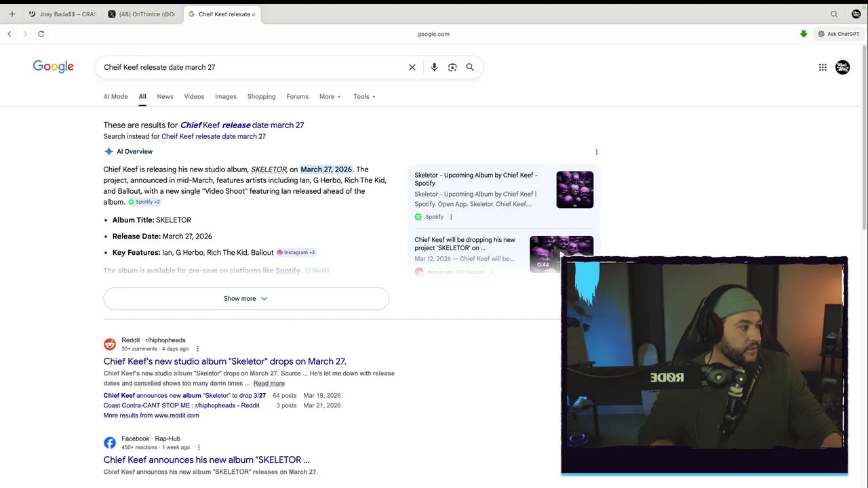Open AI Overview three-dot options menu
The image size is (868, 488).
(x=597, y=152)
